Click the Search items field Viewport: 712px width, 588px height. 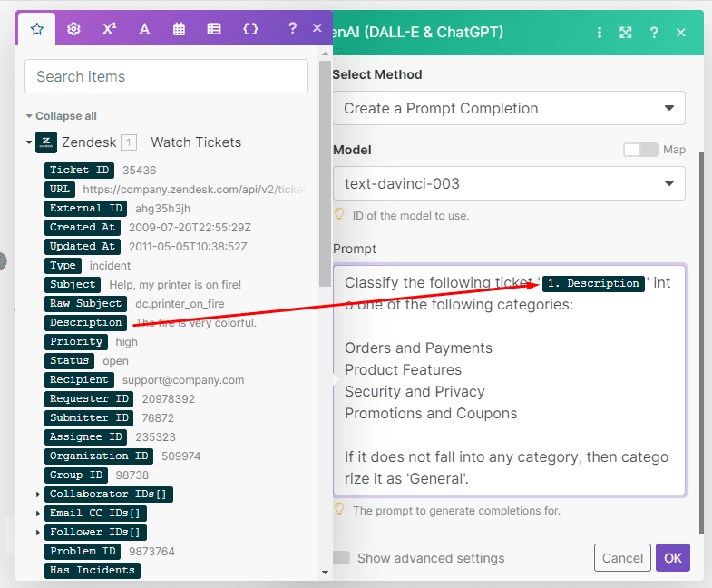point(166,76)
